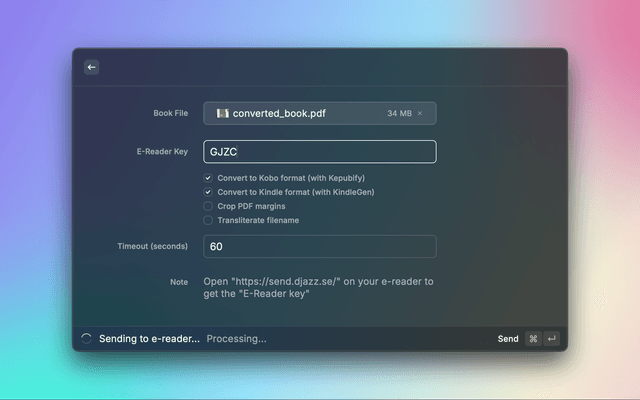Click the Timeout (seconds) label
Image resolution: width=640 pixels, height=400 pixels.
tap(152, 247)
